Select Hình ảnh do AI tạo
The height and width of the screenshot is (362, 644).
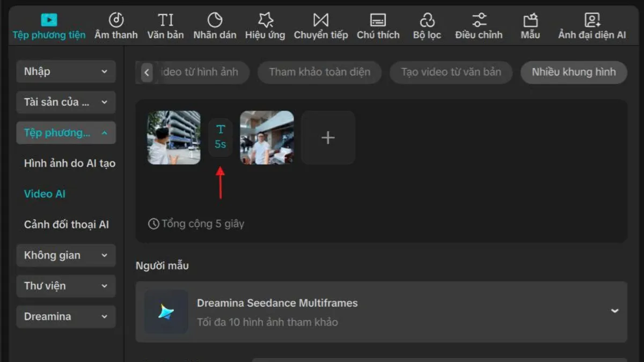click(x=70, y=164)
